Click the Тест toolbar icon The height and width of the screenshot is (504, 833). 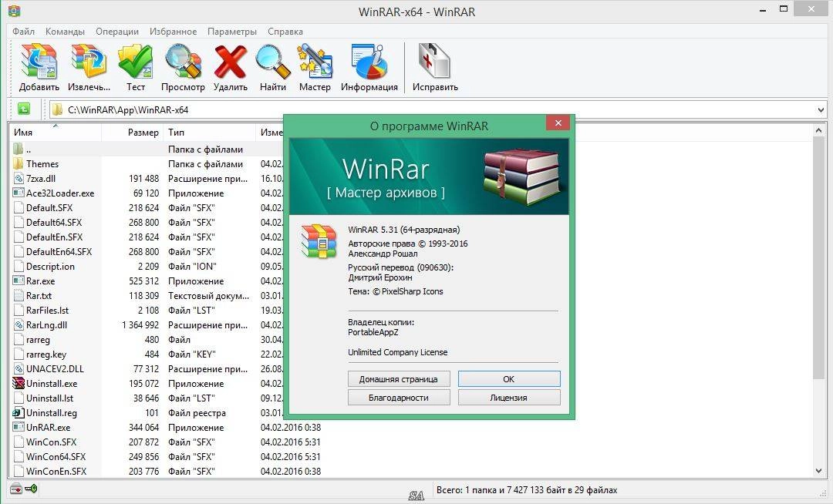click(x=136, y=62)
